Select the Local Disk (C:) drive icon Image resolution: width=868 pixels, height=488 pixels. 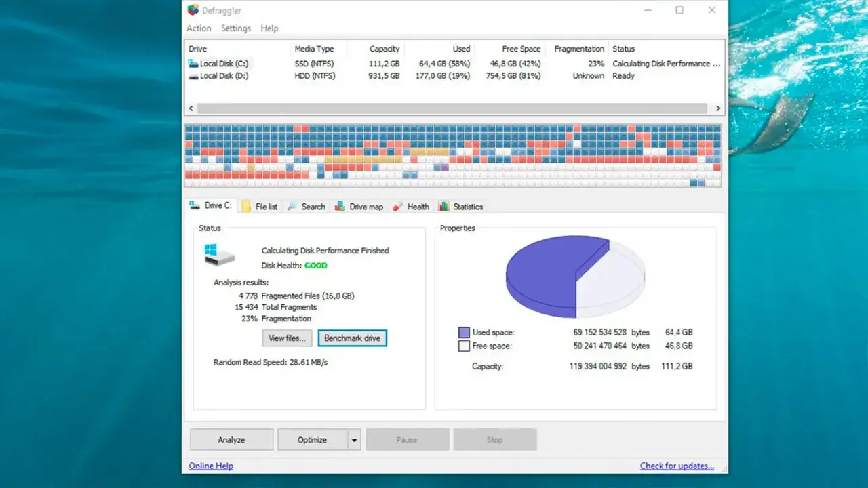(x=193, y=64)
